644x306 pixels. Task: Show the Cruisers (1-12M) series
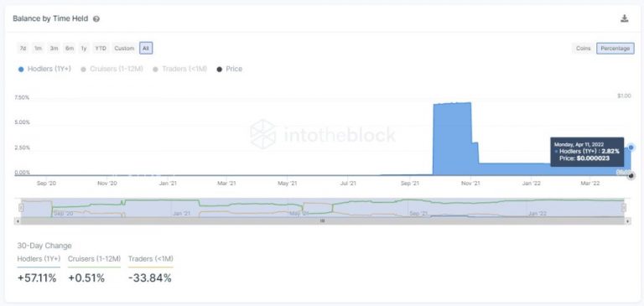pos(112,69)
